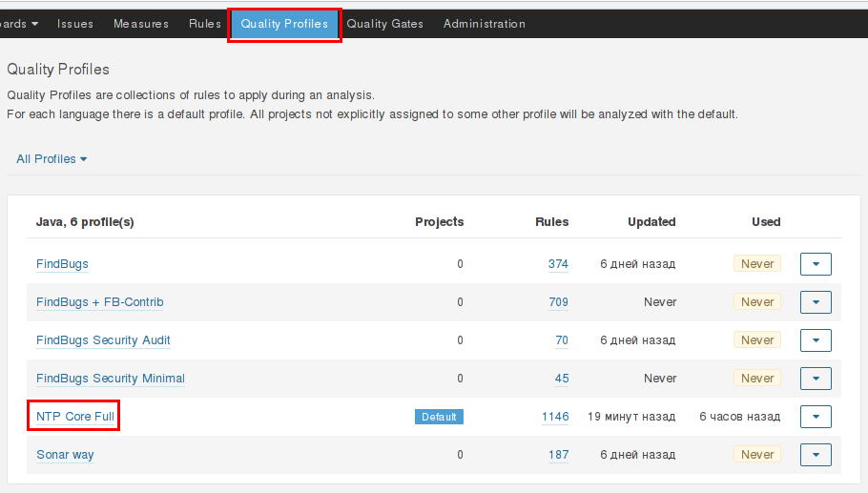The image size is (868, 493).
Task: Open the Sonar way profile
Action: pos(65,455)
